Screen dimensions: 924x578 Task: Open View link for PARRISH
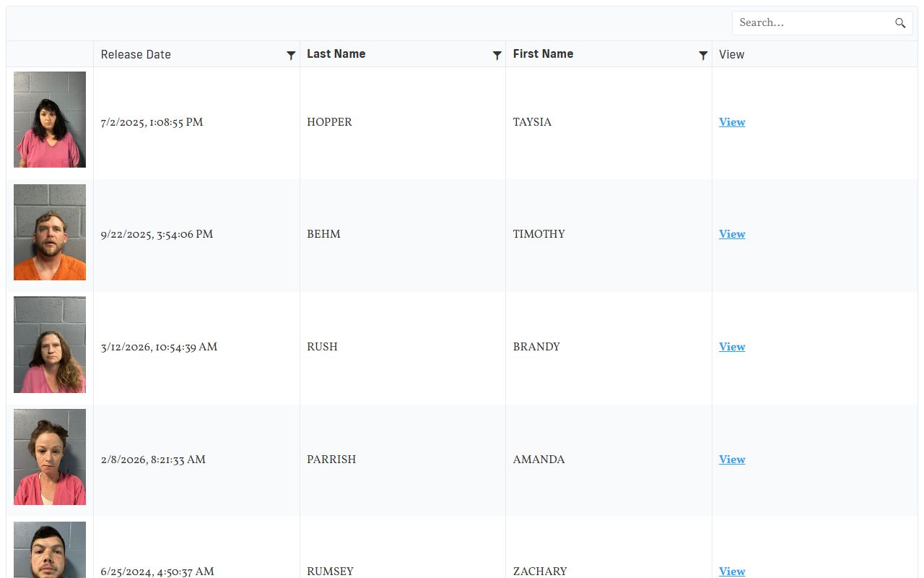[732, 460]
